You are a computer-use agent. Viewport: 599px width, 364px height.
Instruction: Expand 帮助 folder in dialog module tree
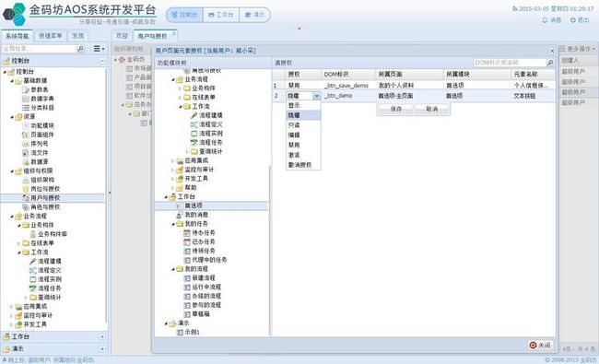click(172, 188)
